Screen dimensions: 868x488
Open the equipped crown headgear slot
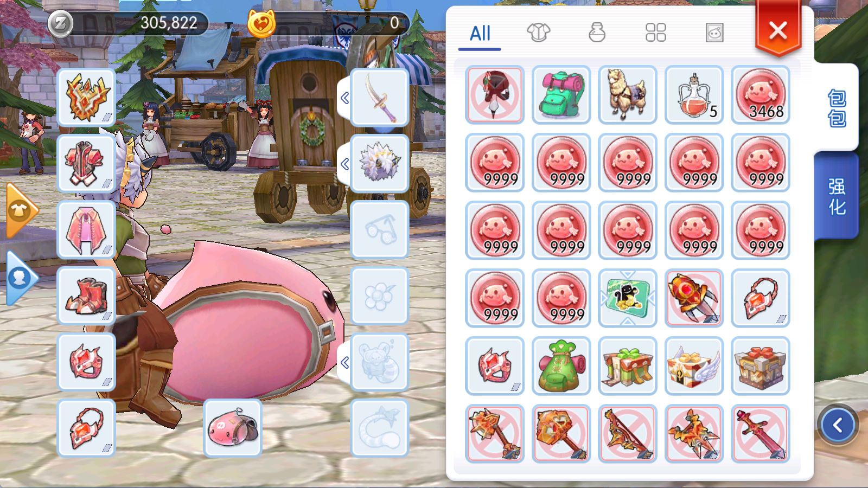click(x=86, y=98)
